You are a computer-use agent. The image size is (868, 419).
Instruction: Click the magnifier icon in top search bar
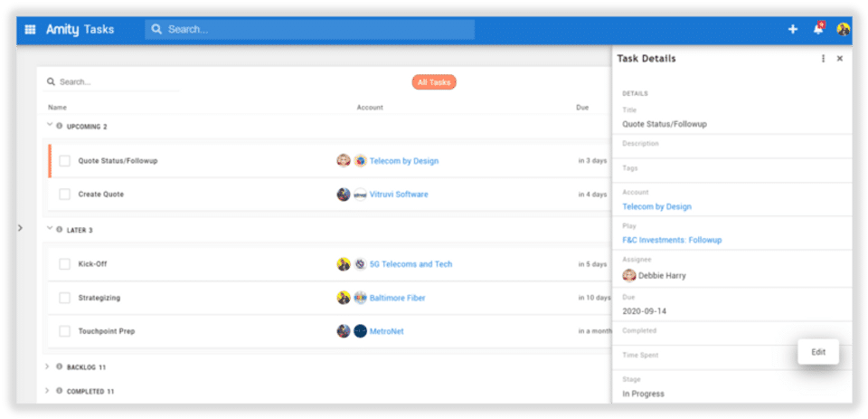tap(156, 29)
